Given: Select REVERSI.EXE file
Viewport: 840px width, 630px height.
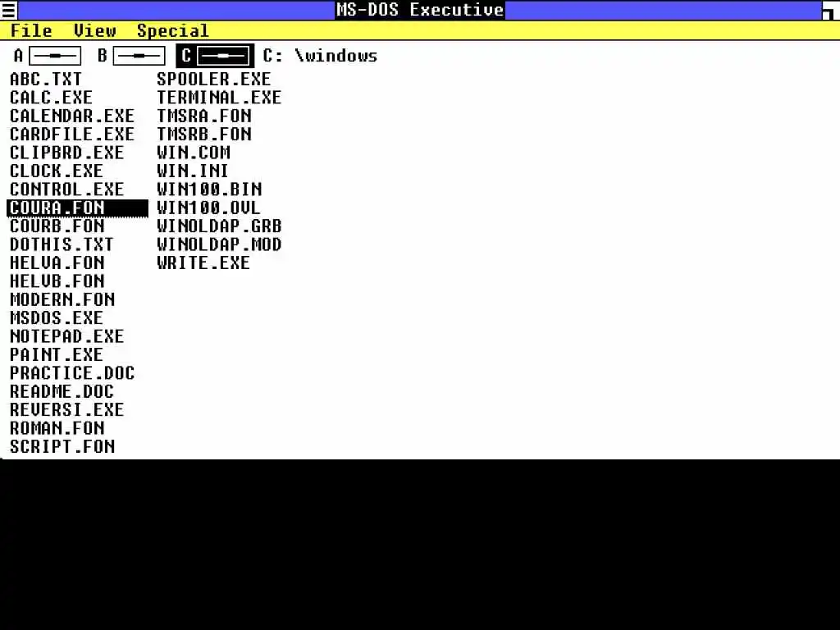Looking at the screenshot, I should [x=66, y=410].
